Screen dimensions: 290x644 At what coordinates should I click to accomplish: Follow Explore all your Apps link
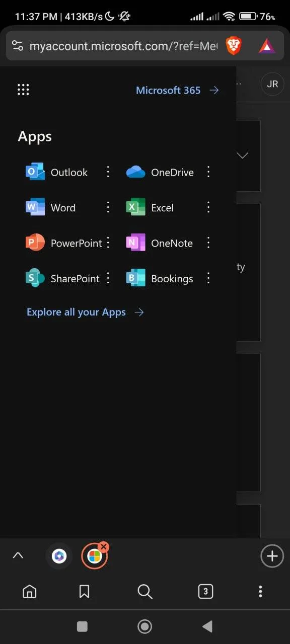[86, 312]
